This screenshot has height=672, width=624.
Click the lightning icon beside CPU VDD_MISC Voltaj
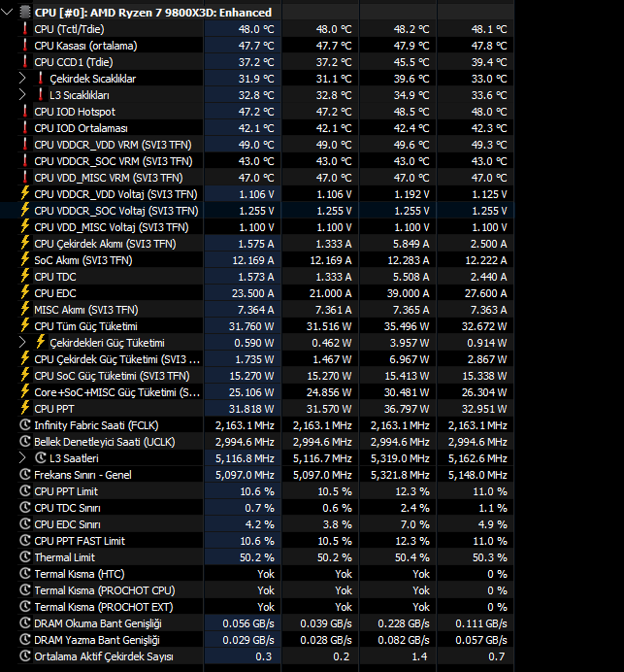click(25, 226)
